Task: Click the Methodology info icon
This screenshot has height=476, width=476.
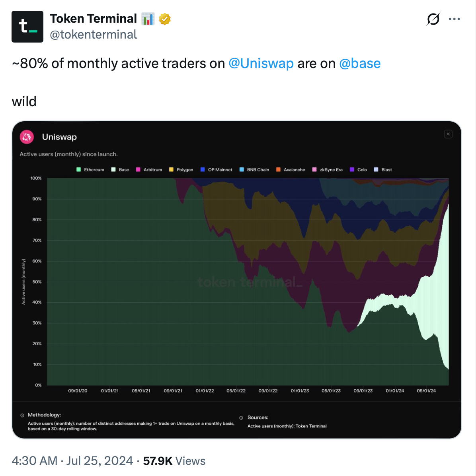Action: 23,415
